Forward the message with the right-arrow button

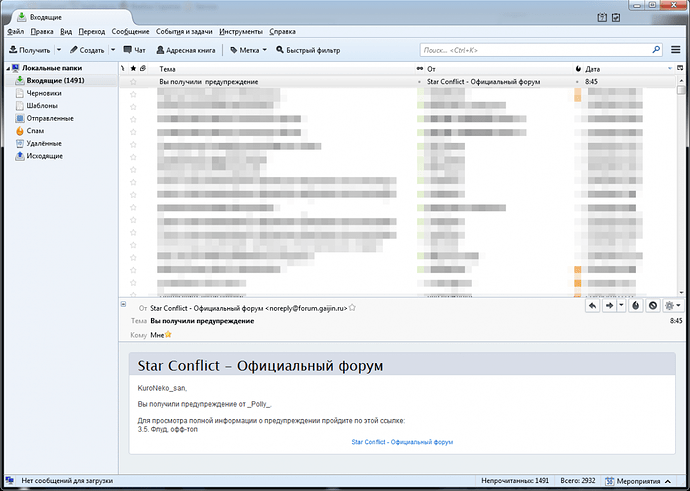(609, 306)
